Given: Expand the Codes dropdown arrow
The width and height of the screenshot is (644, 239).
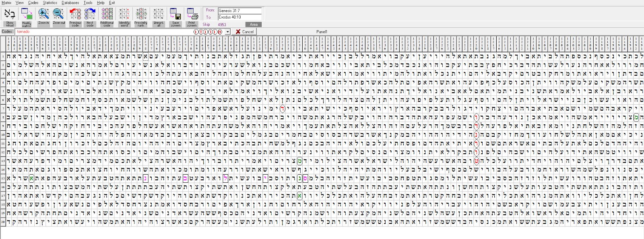Looking at the screenshot, I should pos(227,32).
